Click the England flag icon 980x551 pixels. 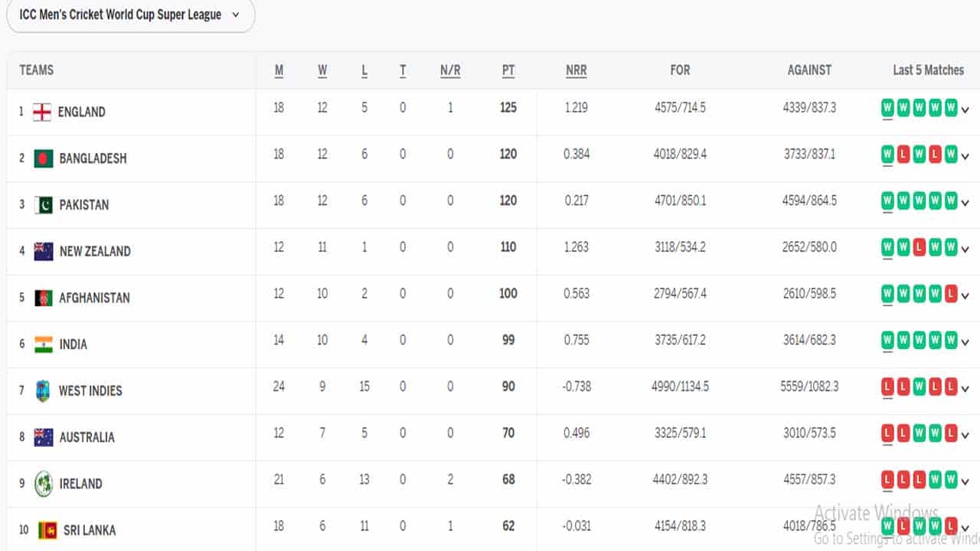click(x=42, y=112)
